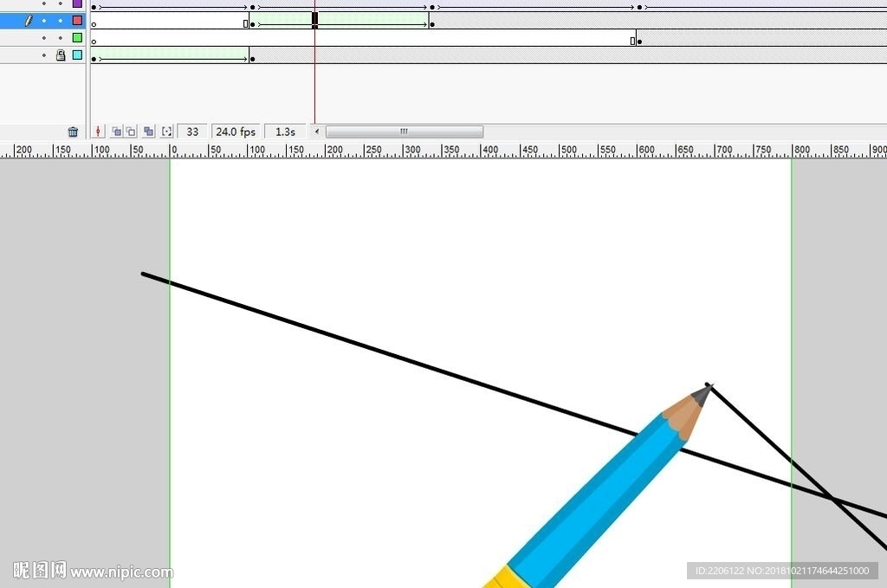Toggle visibility dot of the cyan layer
This screenshot has width=887, height=588.
(44, 55)
